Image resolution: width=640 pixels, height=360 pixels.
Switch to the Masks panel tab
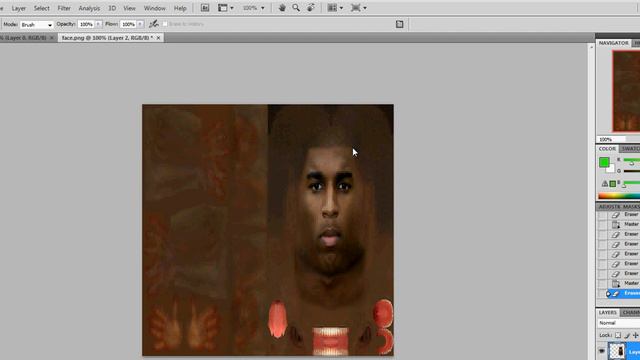[x=632, y=207]
